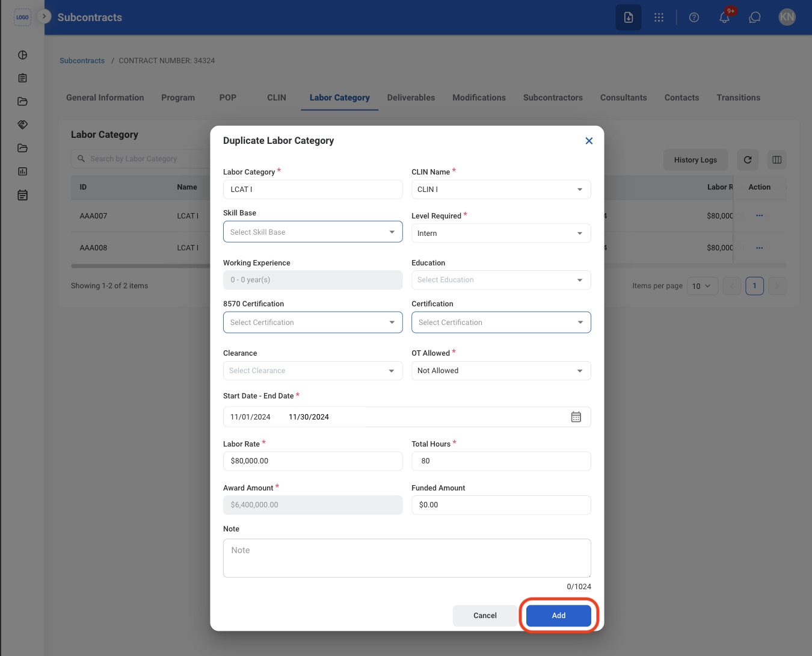812x656 pixels.
Task: Open the Clearance dropdown
Action: click(313, 371)
